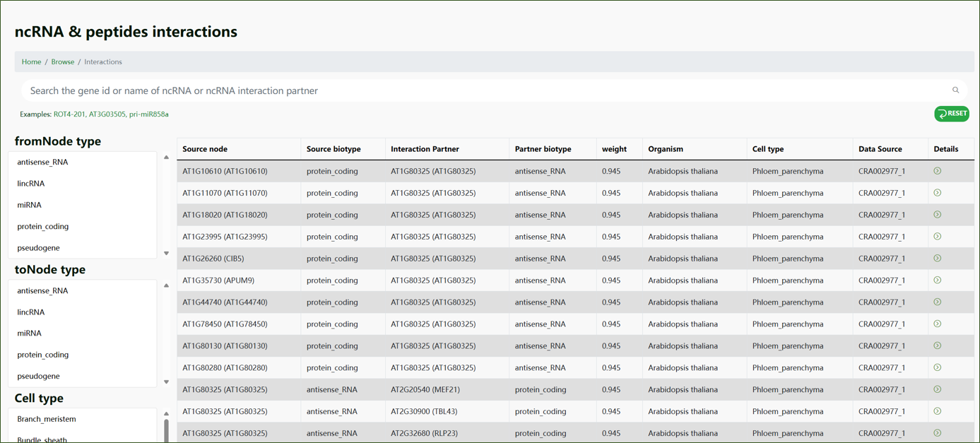Screen dimensions: 980x443
Task: Try the ROT4-201 example link
Action: [69, 114]
